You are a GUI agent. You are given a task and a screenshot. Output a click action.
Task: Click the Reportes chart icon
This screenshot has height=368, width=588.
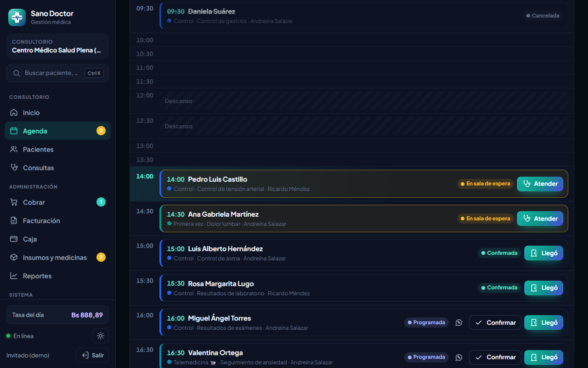(x=14, y=276)
